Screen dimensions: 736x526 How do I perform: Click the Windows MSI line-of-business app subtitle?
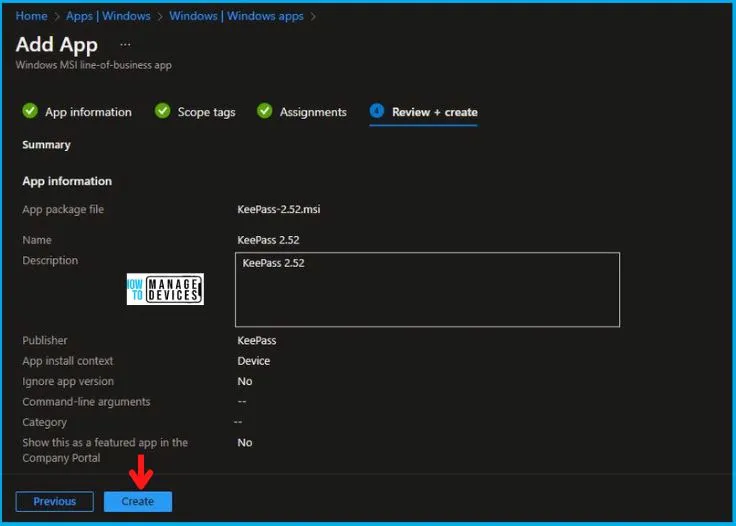(x=93, y=65)
